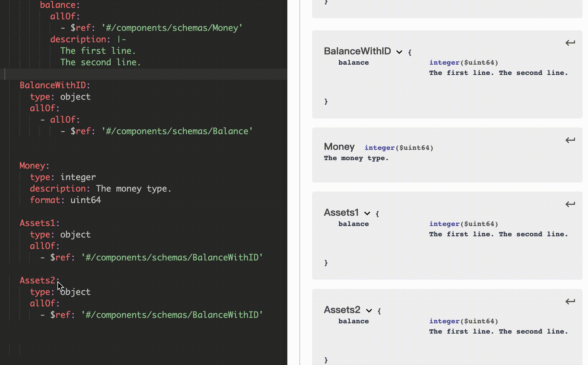Click 'type: object' line under BalanceWithID key
This screenshot has width=588, height=365.
(x=60, y=97)
